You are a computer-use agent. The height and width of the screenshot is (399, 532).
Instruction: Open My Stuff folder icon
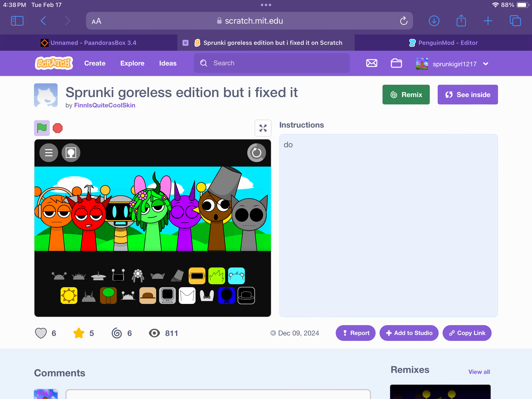coord(396,63)
